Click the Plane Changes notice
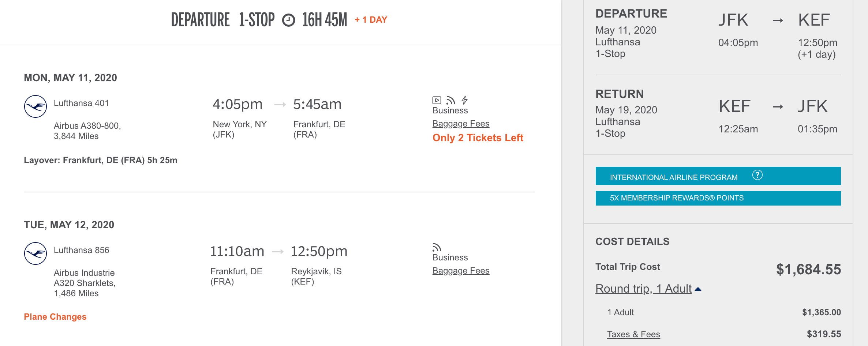868x346 pixels. pyautogui.click(x=55, y=317)
